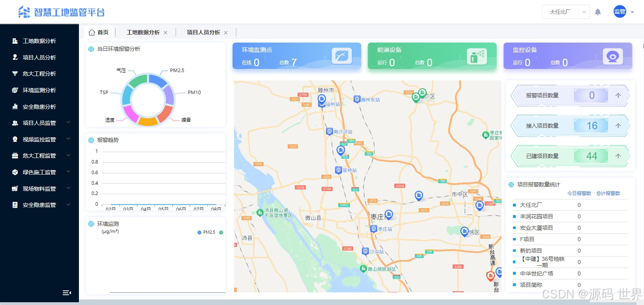The width and height of the screenshot is (644, 305).
Task: Click the 已建项目数量 up arrow
Action: tap(618, 156)
